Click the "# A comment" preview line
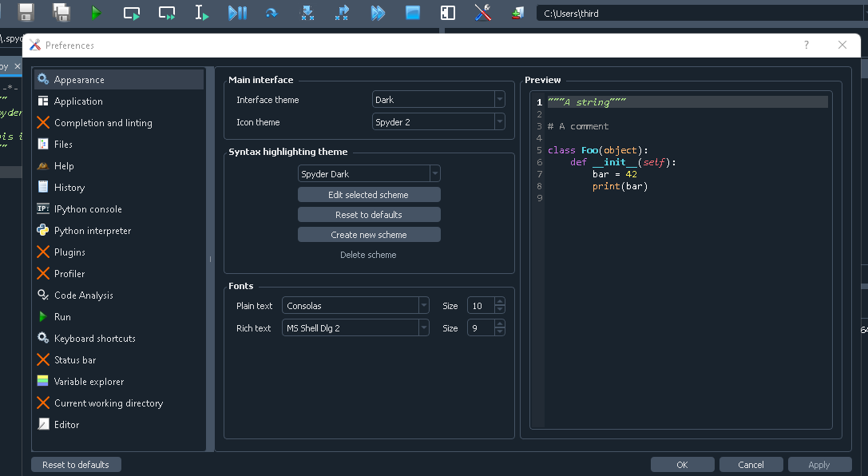The width and height of the screenshot is (868, 476). (x=578, y=126)
